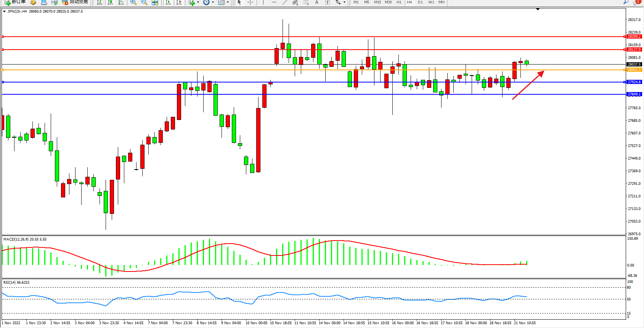Pick the horizontal line drawing tool
The image size is (644, 328).
(274, 2)
